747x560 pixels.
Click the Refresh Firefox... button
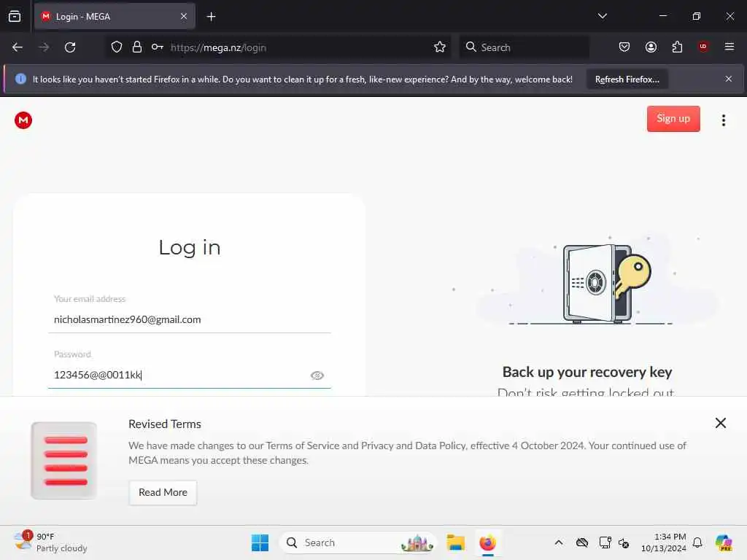tap(627, 79)
